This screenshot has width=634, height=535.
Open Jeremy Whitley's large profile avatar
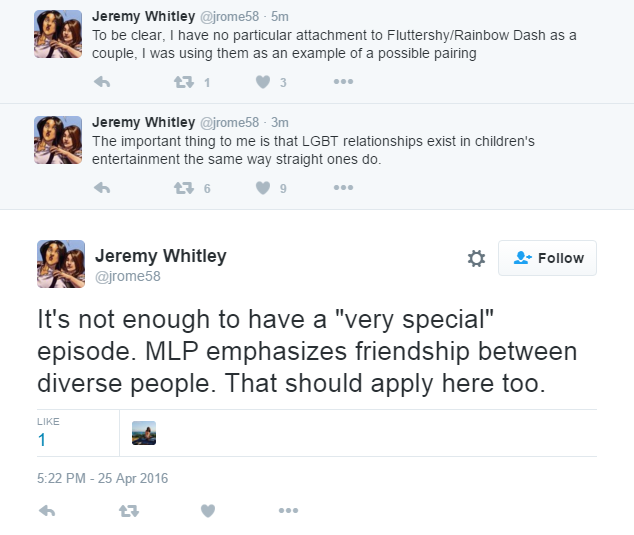(61, 264)
